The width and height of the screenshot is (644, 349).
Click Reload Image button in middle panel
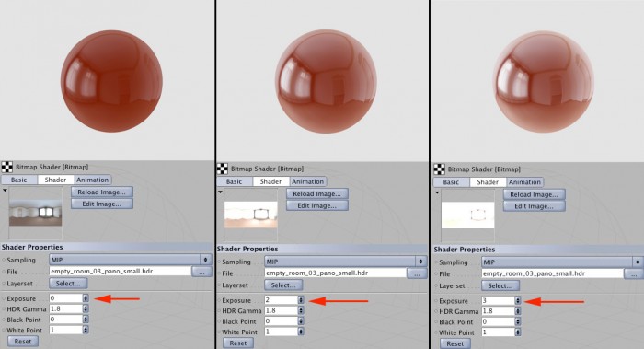[x=317, y=193]
